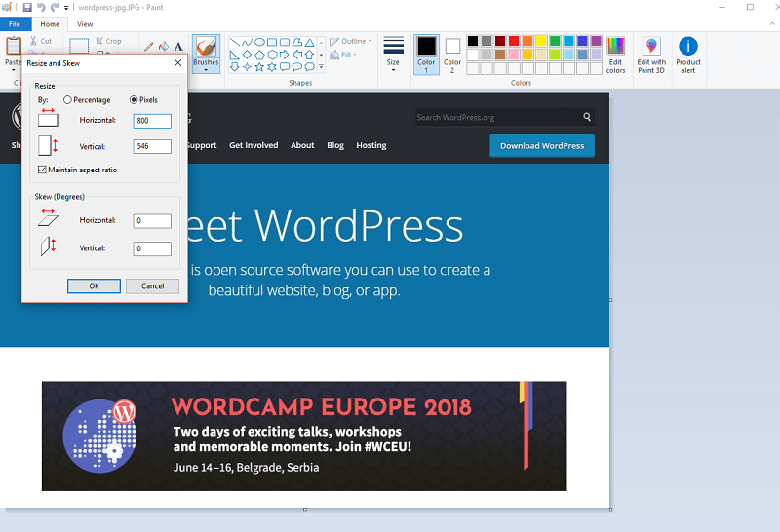Click Edit with Paint 3D
The height and width of the screenshot is (532, 780).
point(651,55)
